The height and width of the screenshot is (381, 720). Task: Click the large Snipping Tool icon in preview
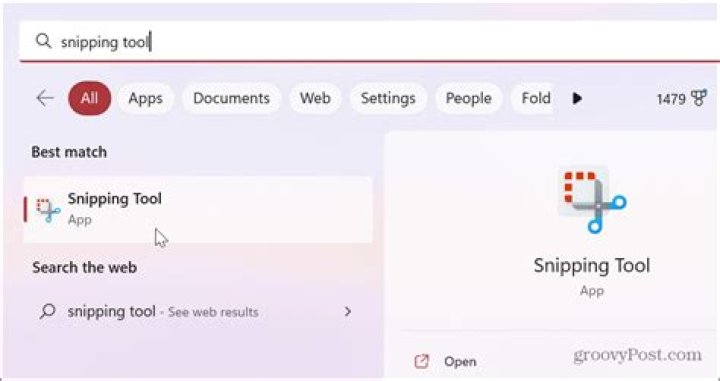[x=592, y=201]
